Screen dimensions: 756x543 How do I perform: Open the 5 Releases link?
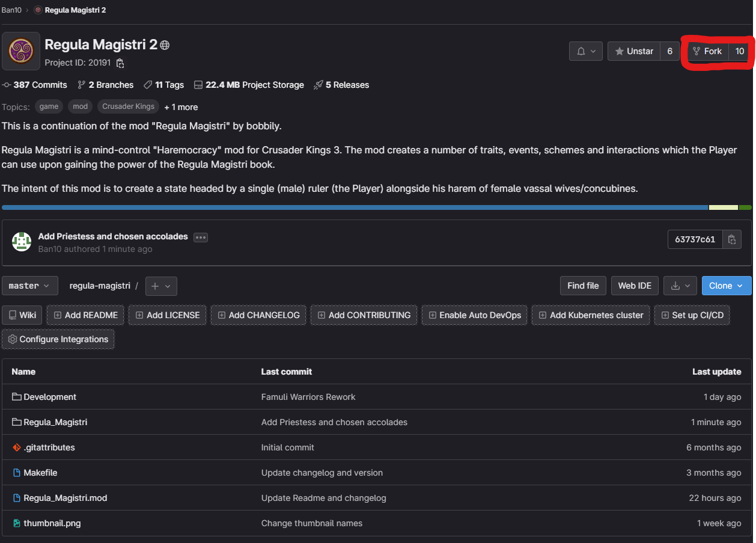coord(341,85)
